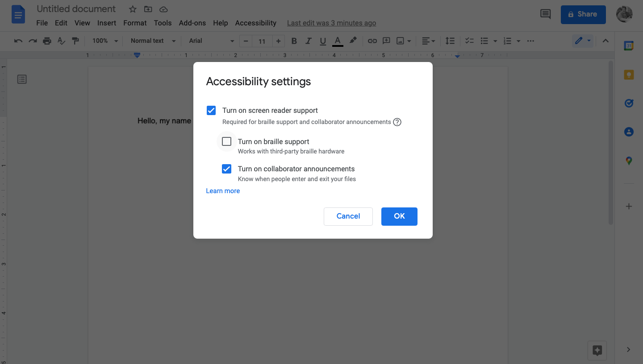643x364 pixels.
Task: Open the Google Docs home icon
Action: coord(18,15)
